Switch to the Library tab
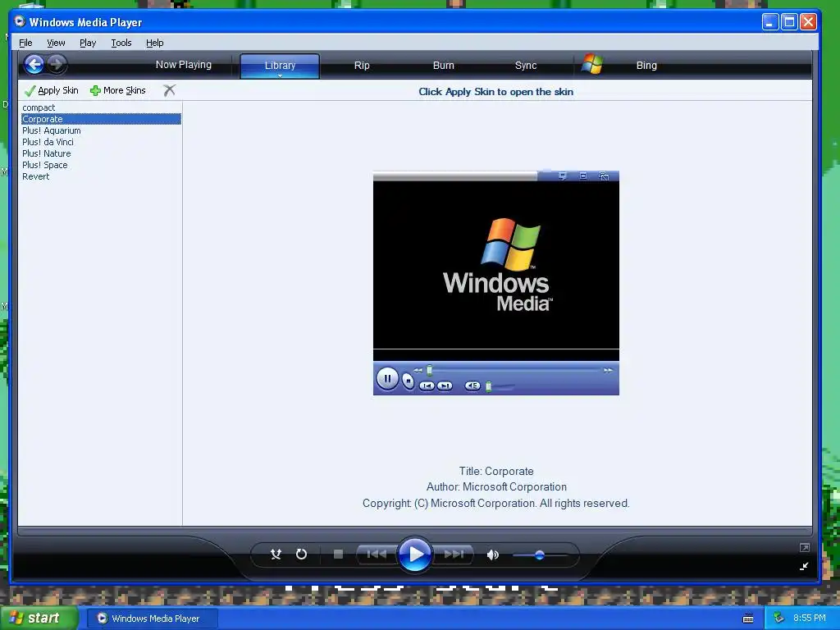840x630 pixels. [280, 65]
